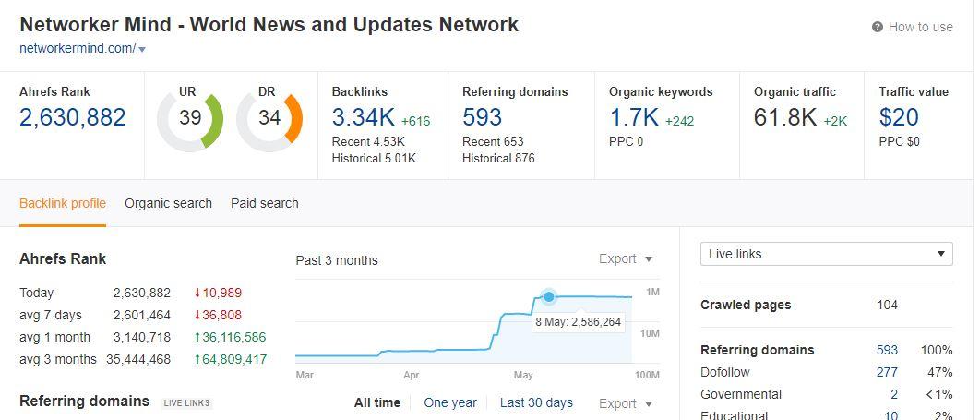This screenshot has width=980, height=420.
Task: Expand Export menu for Referring domains
Action: click(626, 403)
